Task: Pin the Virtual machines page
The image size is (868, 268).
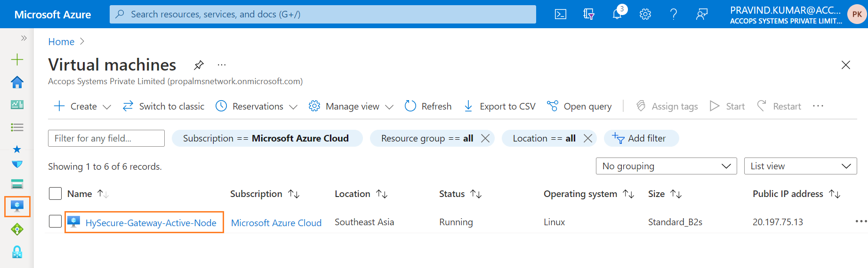Action: click(199, 65)
